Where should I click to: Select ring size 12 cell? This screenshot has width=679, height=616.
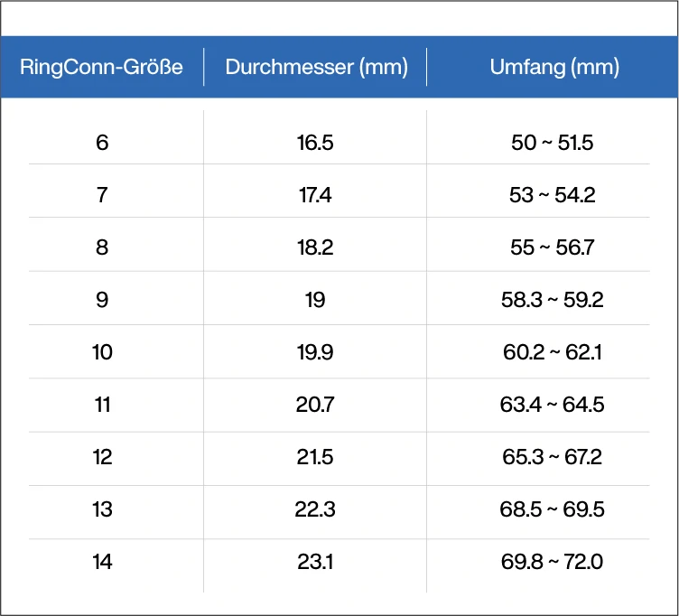(102, 456)
